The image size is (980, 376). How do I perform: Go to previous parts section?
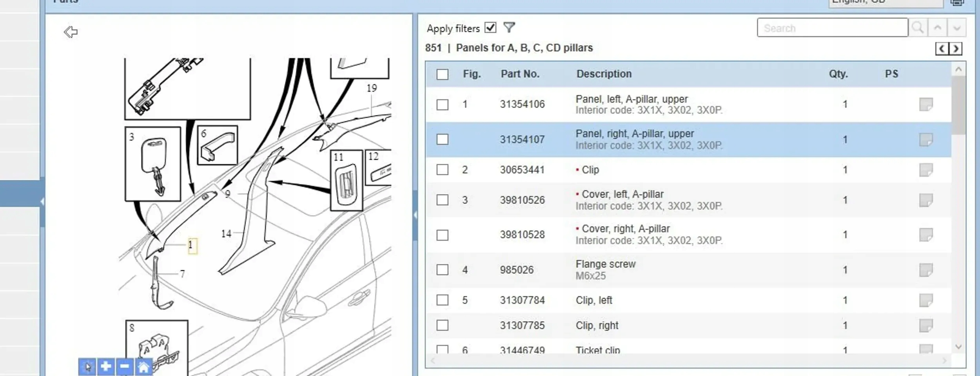click(942, 49)
